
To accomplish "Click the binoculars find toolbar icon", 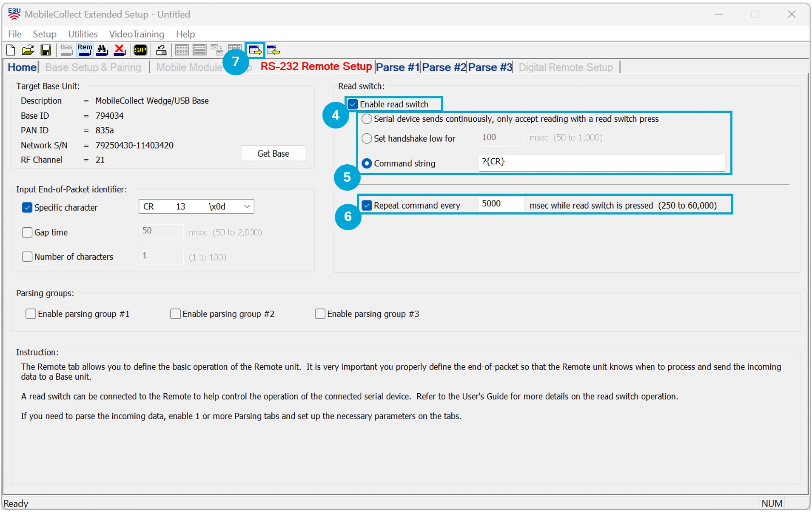I will pos(102,50).
